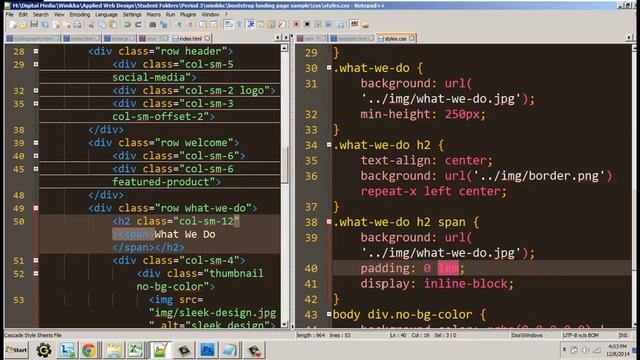Viewport: 640px width, 360px height.
Task: Open Photoshop from the taskbar
Action: [207, 350]
